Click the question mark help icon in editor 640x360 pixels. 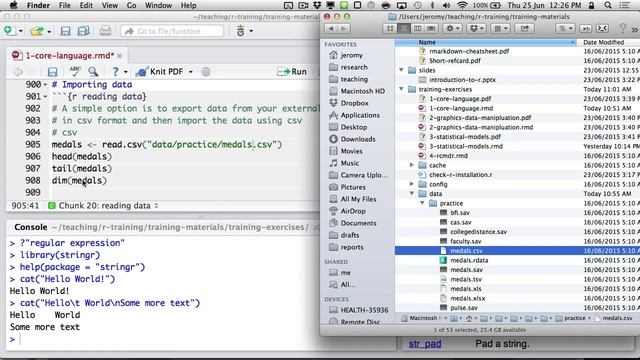tap(116, 72)
